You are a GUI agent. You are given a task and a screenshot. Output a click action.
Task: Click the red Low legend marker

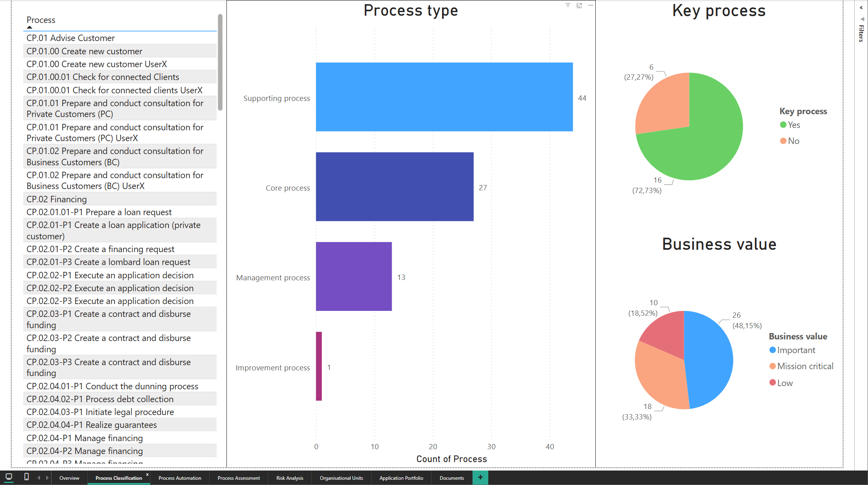point(773,382)
